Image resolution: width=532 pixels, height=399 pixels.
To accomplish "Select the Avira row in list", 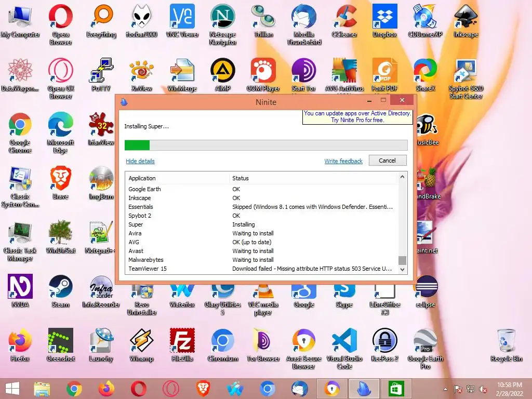I will pyautogui.click(x=262, y=233).
